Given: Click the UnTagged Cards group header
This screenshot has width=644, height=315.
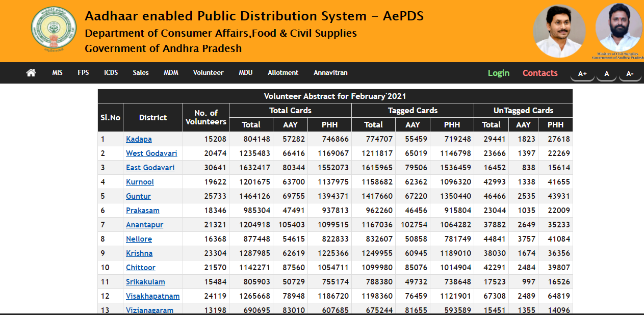Looking at the screenshot, I should [523, 111].
